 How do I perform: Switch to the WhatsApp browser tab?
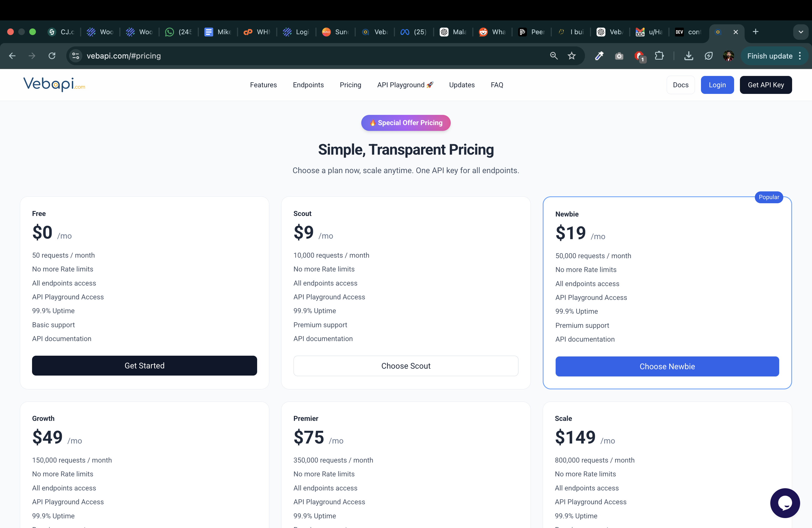pos(178,32)
